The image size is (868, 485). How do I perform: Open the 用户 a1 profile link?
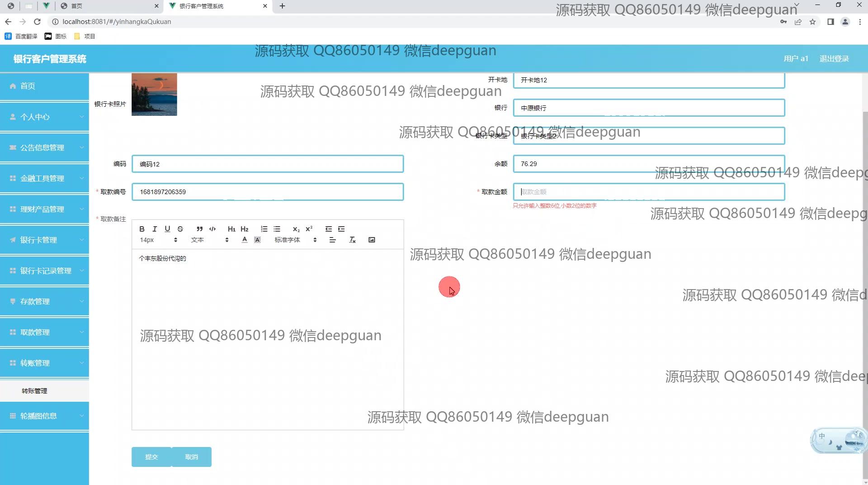pos(796,59)
